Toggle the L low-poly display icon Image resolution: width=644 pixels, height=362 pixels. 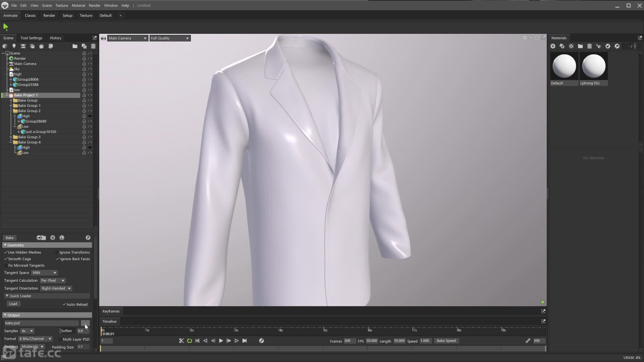[62, 238]
